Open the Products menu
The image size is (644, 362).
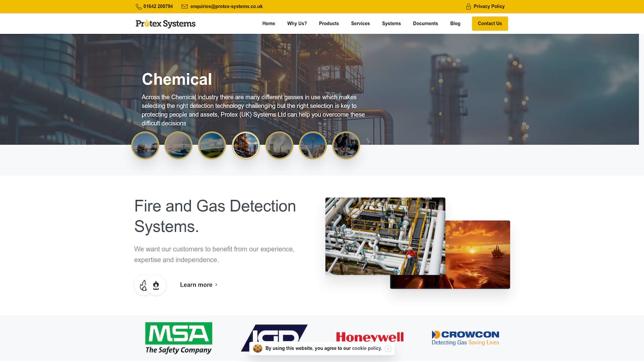pyautogui.click(x=329, y=24)
